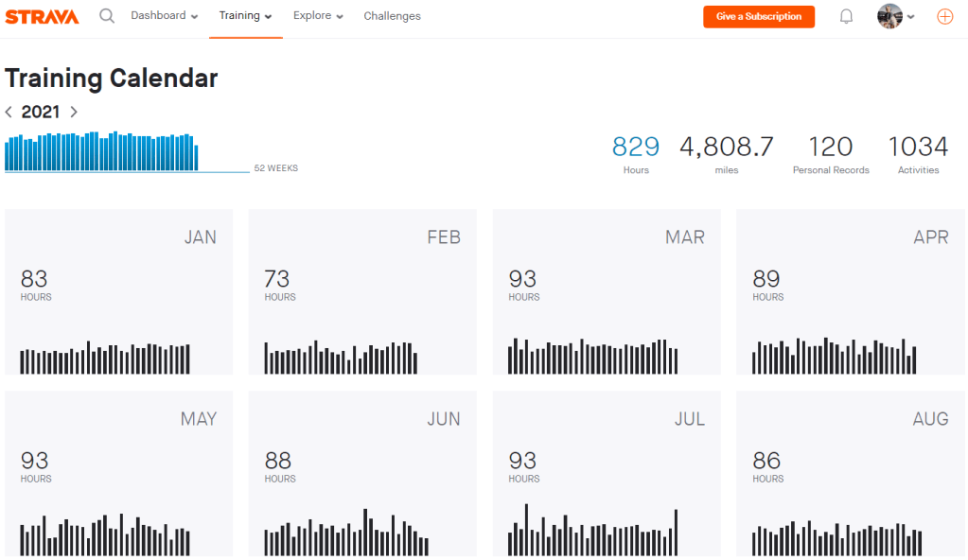The width and height of the screenshot is (968, 560).
Task: Go to next year arrow
Action: [x=74, y=112]
